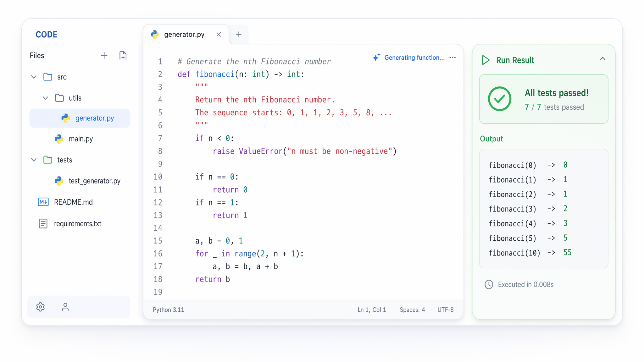This screenshot has width=644, height=362.
Task: Select the utils folder label
Action: (75, 98)
